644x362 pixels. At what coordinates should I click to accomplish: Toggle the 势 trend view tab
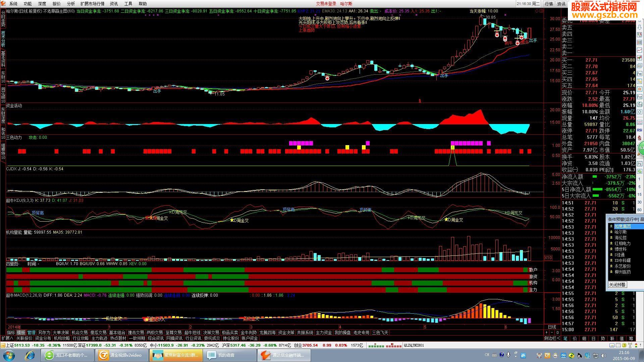603,339
